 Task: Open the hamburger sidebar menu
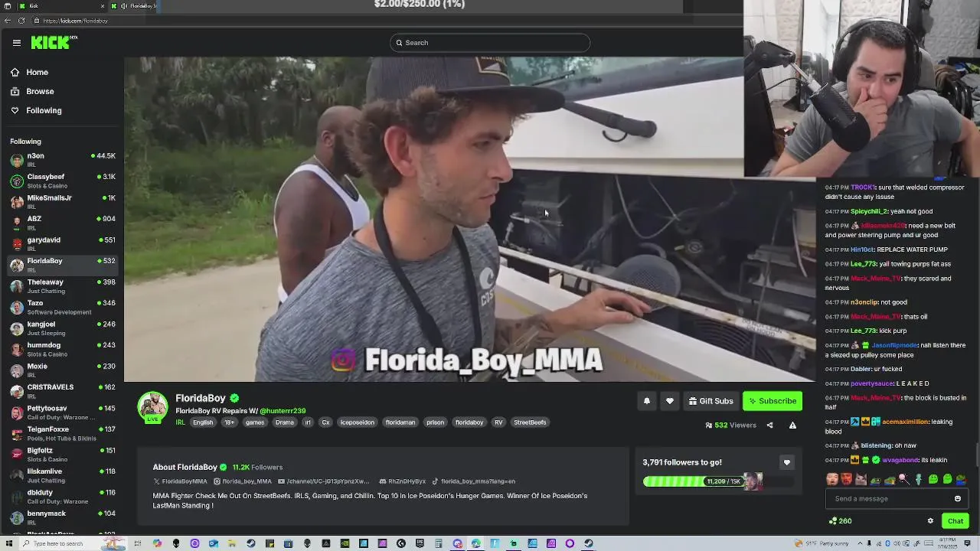pos(16,43)
